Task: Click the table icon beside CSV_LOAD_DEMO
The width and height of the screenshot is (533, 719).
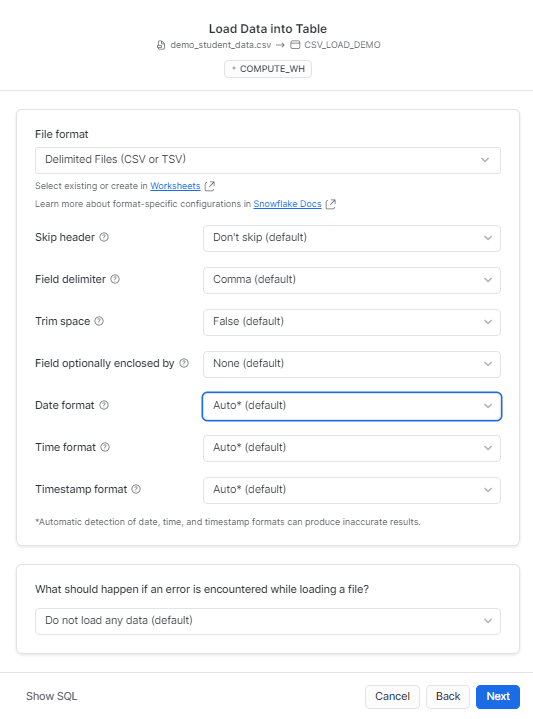Action: tap(295, 45)
